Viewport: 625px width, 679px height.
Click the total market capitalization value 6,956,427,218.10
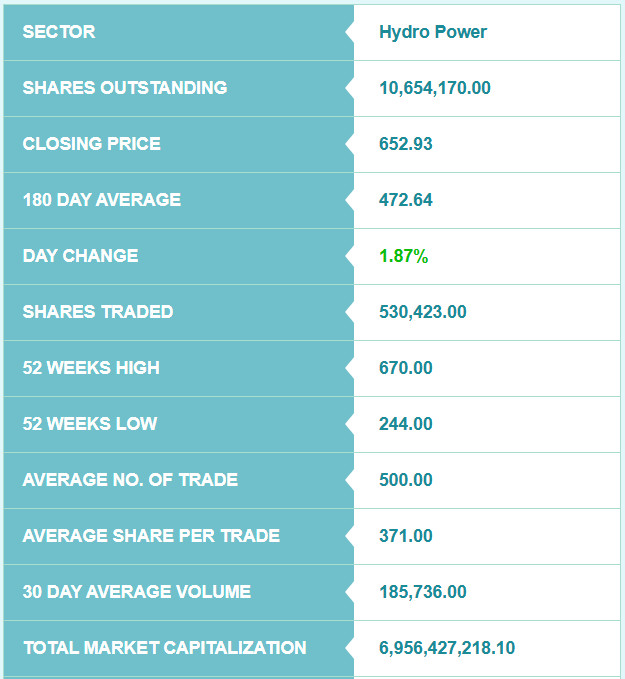click(447, 648)
